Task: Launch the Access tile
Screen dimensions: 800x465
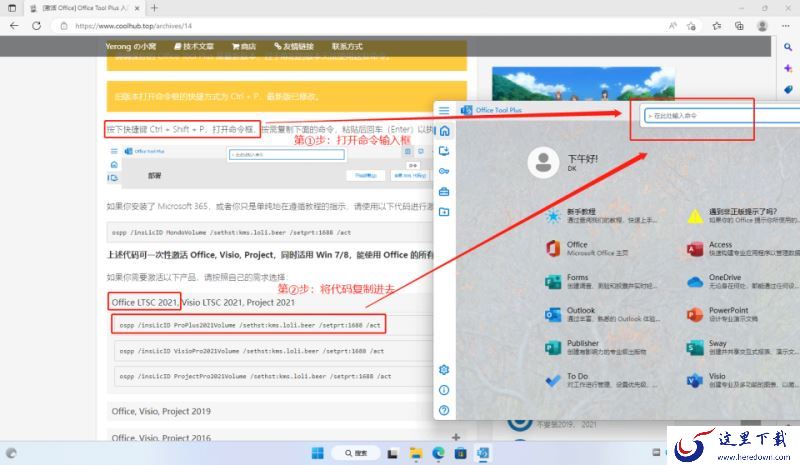Action: (742, 249)
